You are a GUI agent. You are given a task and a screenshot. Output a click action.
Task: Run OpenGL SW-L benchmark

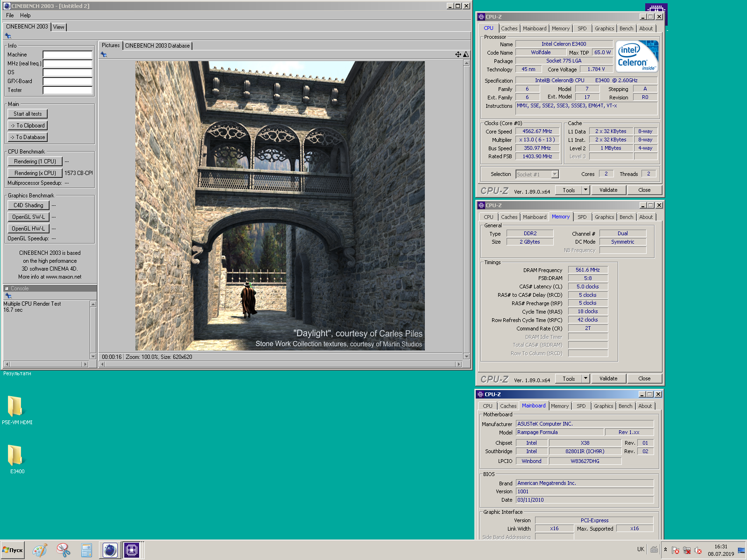[28, 217]
